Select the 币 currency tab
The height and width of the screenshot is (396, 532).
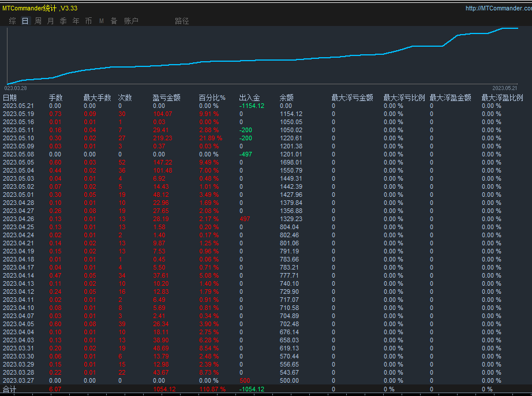point(88,21)
